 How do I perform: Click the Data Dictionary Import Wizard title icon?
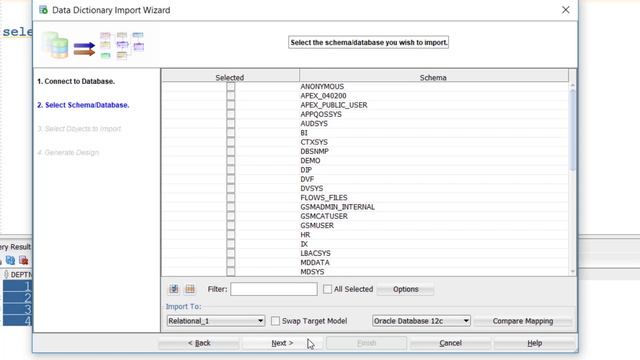tap(43, 10)
